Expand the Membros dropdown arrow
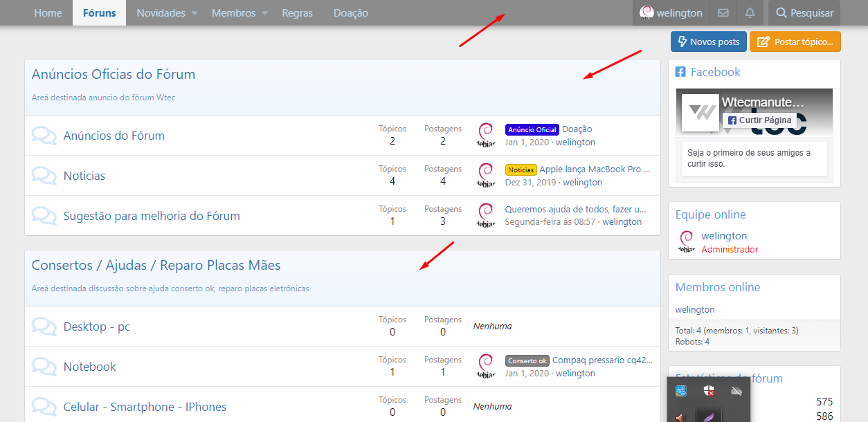868x422 pixels. pyautogui.click(x=264, y=13)
